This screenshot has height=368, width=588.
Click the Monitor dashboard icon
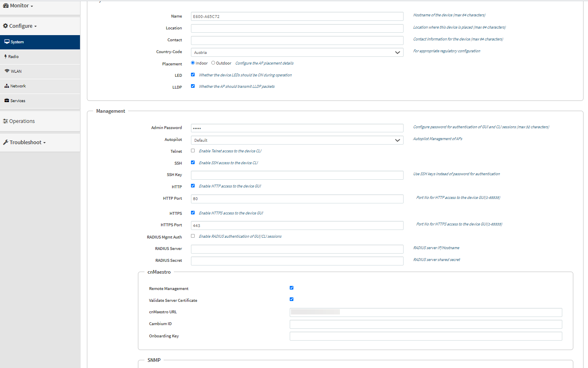coord(6,6)
